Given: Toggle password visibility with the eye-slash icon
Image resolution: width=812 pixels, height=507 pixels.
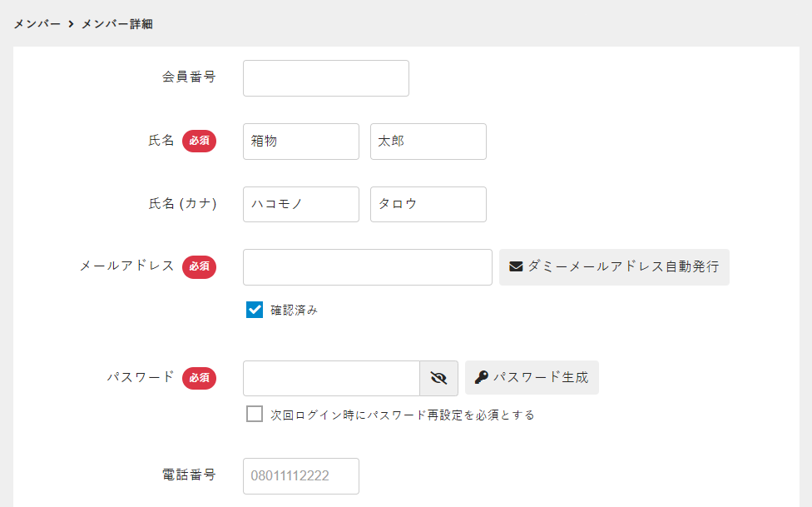Looking at the screenshot, I should pyautogui.click(x=438, y=378).
